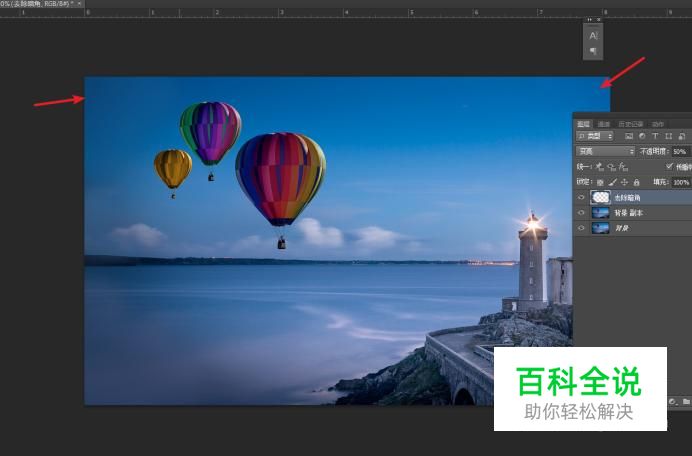Toggle lock image pixels brush icon
The height and width of the screenshot is (456, 692).
[x=613, y=182]
